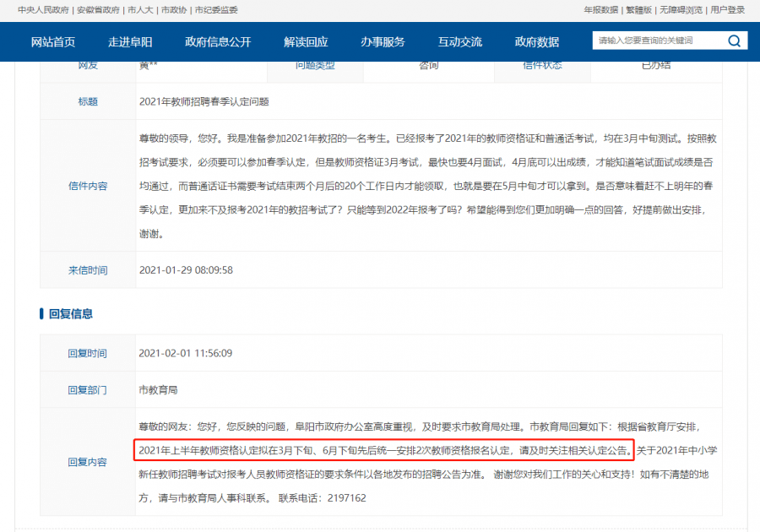Click the 用户登录 link
The image size is (760, 532).
point(728,10)
